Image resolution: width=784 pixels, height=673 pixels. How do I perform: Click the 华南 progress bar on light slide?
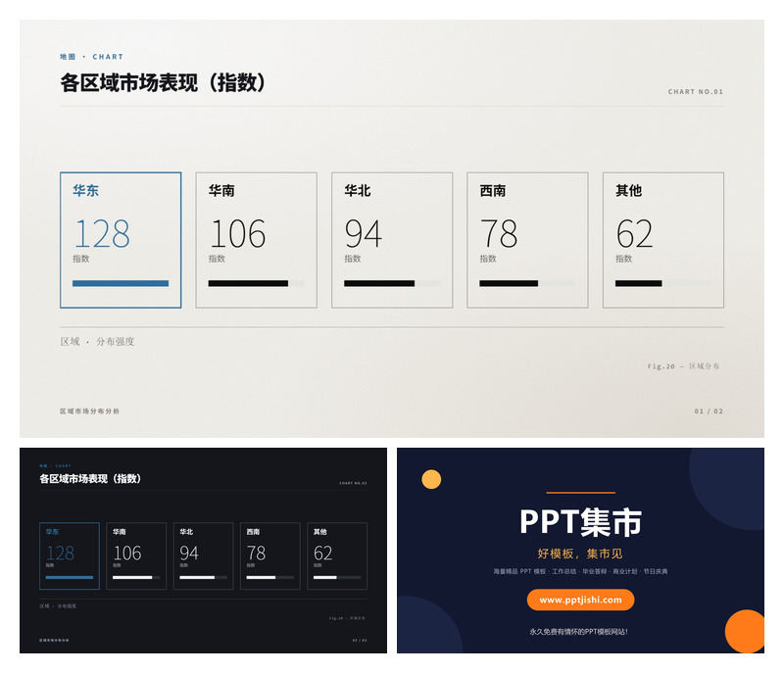pyautogui.click(x=256, y=283)
